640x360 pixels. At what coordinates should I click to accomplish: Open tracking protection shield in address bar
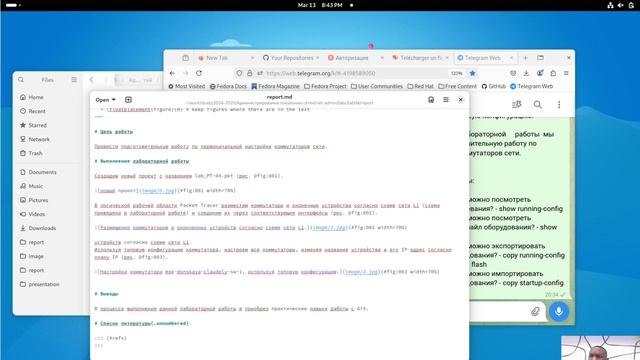239,73
